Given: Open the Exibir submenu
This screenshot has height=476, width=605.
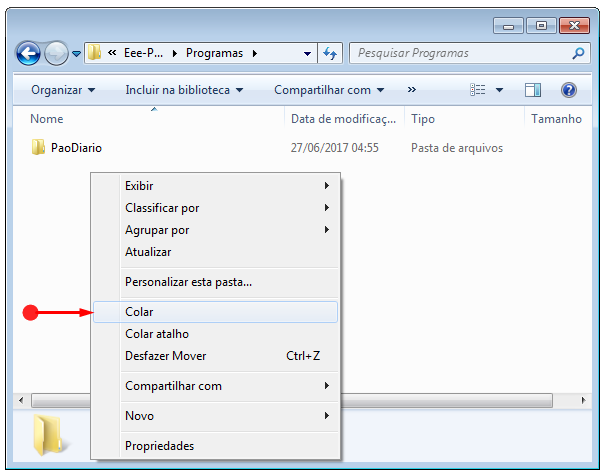Looking at the screenshot, I should 215,186.
